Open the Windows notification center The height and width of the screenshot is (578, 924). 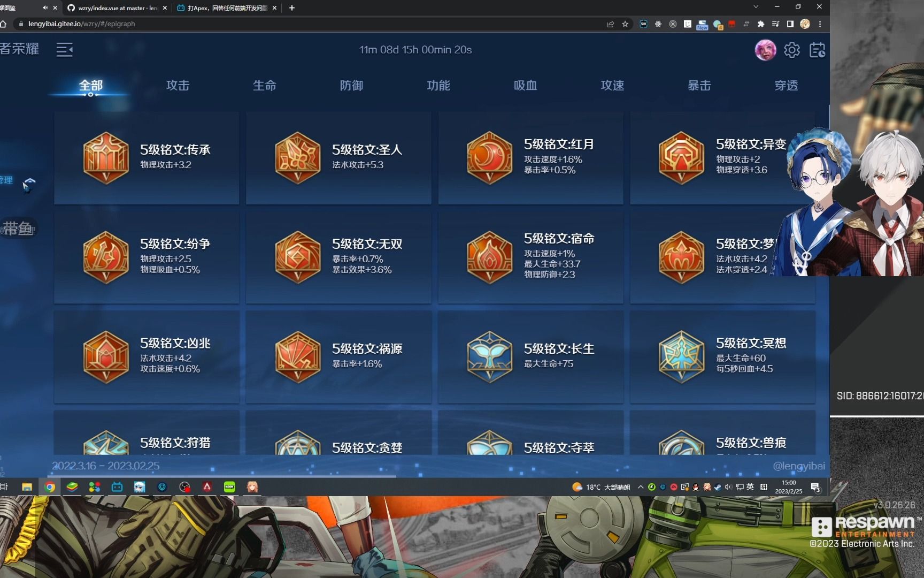coord(815,487)
